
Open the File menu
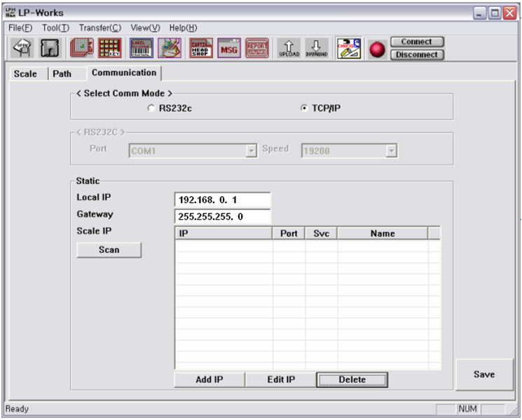[20, 28]
